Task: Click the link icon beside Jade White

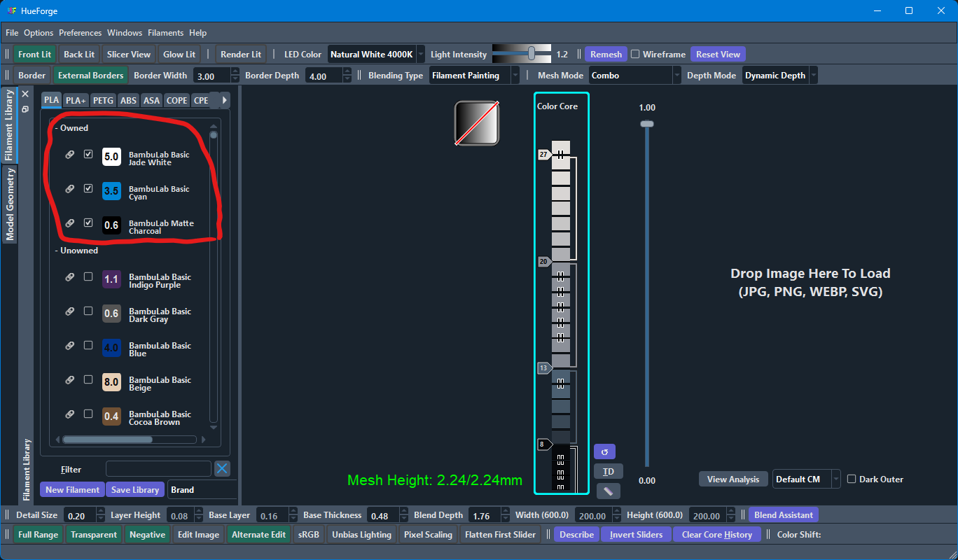Action: (x=70, y=155)
